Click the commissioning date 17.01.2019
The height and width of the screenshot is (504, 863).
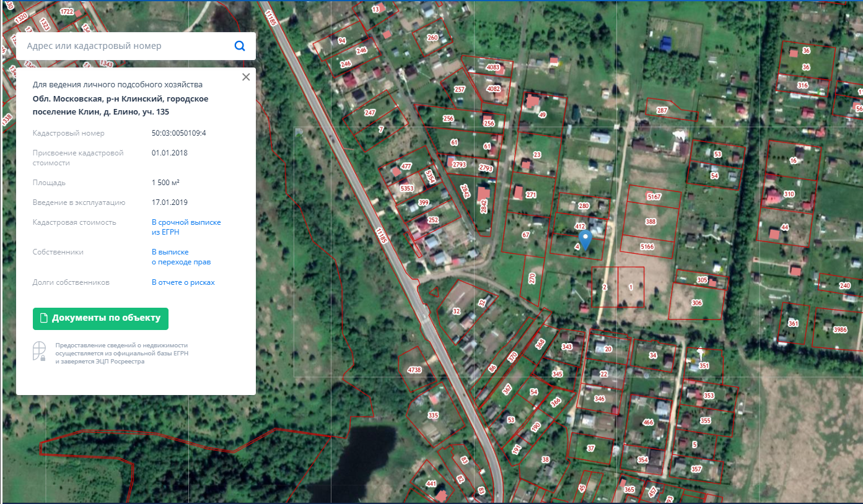tap(170, 202)
